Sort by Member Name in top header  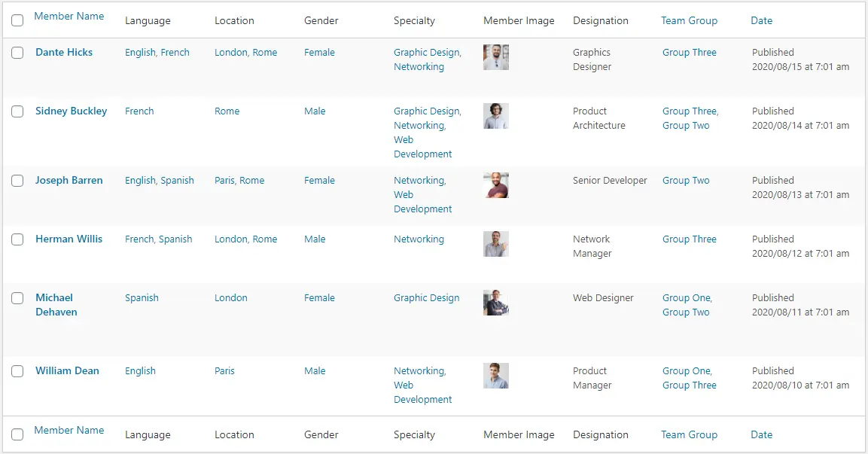[69, 16]
